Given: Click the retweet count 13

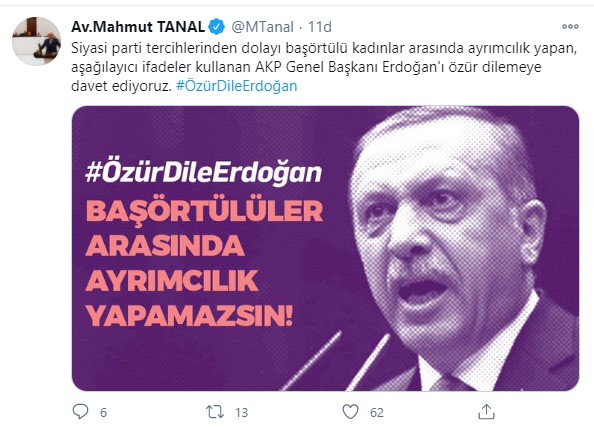Looking at the screenshot, I should click(241, 412).
